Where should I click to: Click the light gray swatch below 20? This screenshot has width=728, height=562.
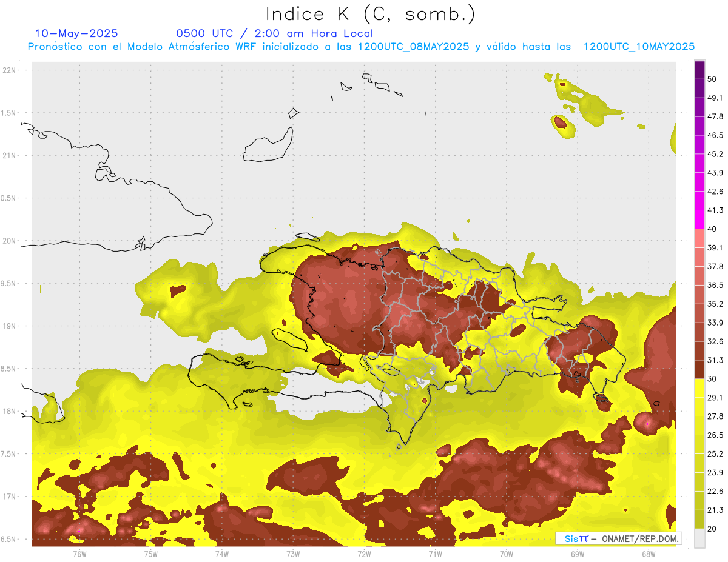coord(699,538)
